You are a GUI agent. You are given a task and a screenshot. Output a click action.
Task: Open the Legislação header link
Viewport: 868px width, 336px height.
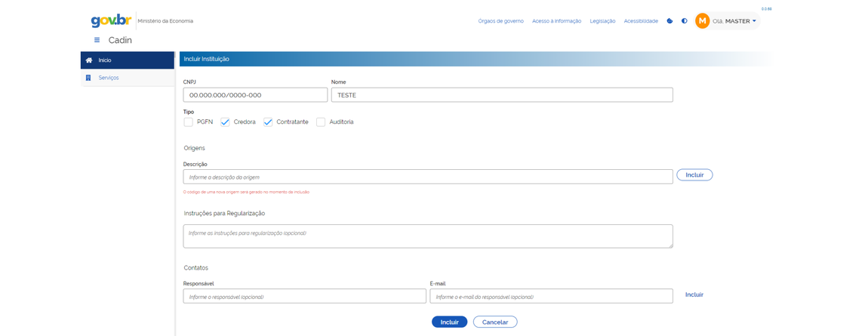coord(602,21)
